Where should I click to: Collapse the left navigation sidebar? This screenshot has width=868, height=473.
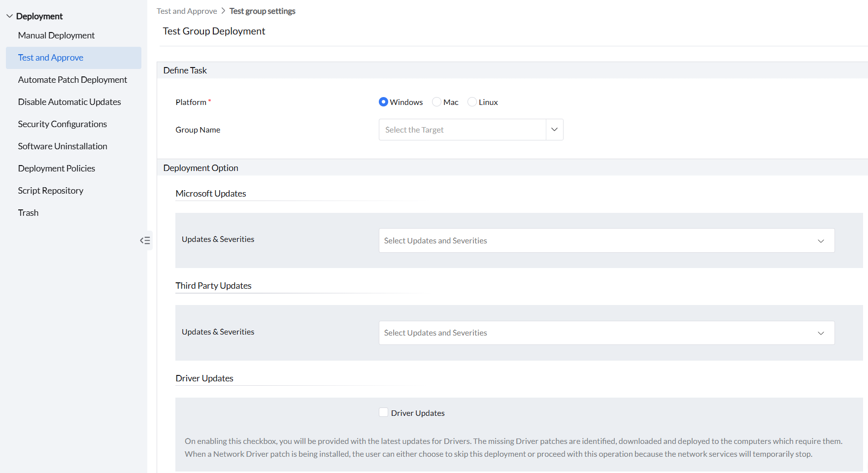tap(145, 240)
